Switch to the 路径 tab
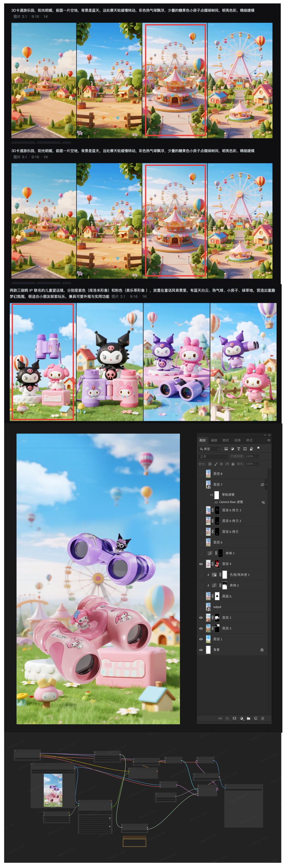The width and height of the screenshot is (284, 868). point(226,440)
